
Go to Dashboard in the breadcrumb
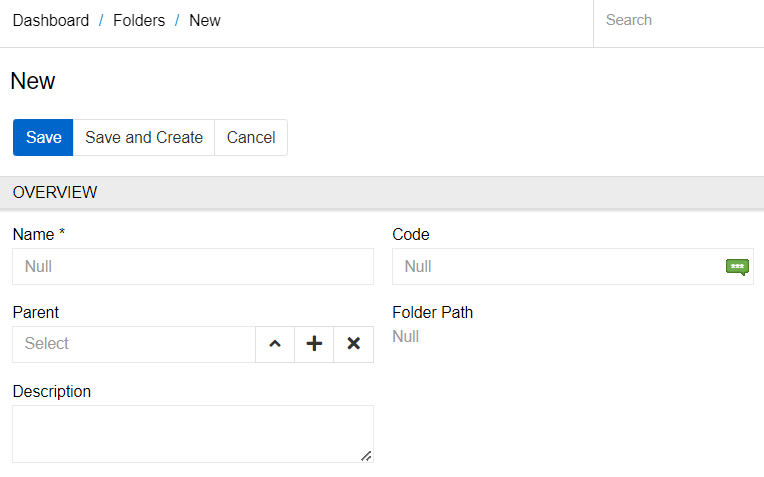(51, 20)
